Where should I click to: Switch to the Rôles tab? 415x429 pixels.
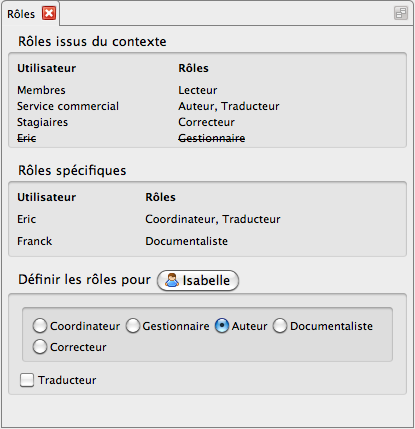[21, 14]
